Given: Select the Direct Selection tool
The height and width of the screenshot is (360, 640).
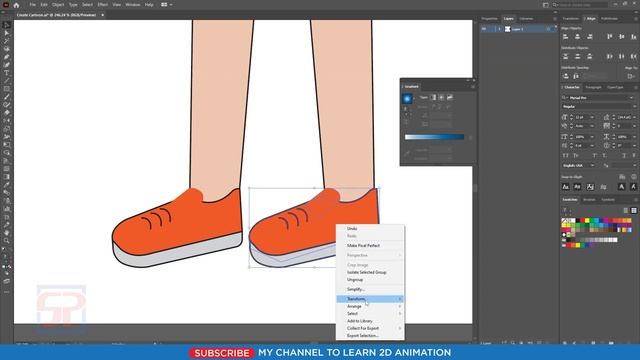Looking at the screenshot, I should click(7, 33).
